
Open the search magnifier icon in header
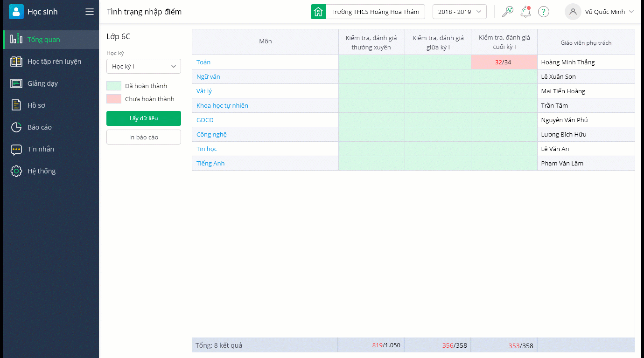click(x=507, y=12)
